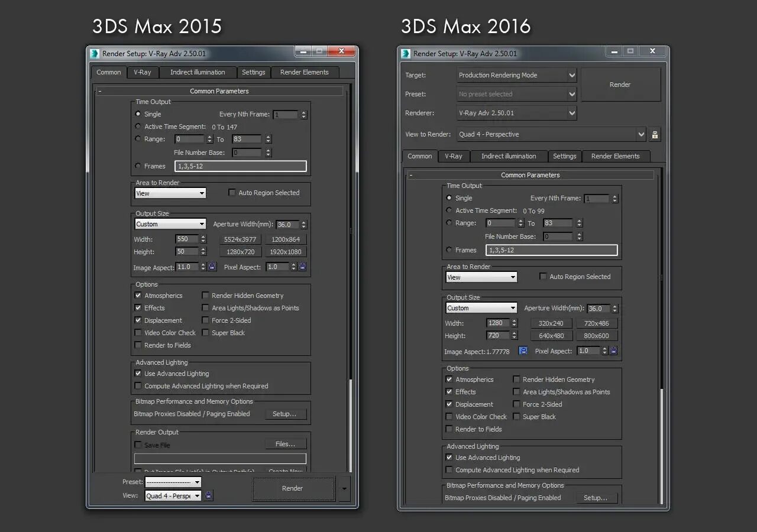This screenshot has width=757, height=532.
Task: Toggle Use Advanced Lighting in 2015 window
Action: pyautogui.click(x=138, y=374)
